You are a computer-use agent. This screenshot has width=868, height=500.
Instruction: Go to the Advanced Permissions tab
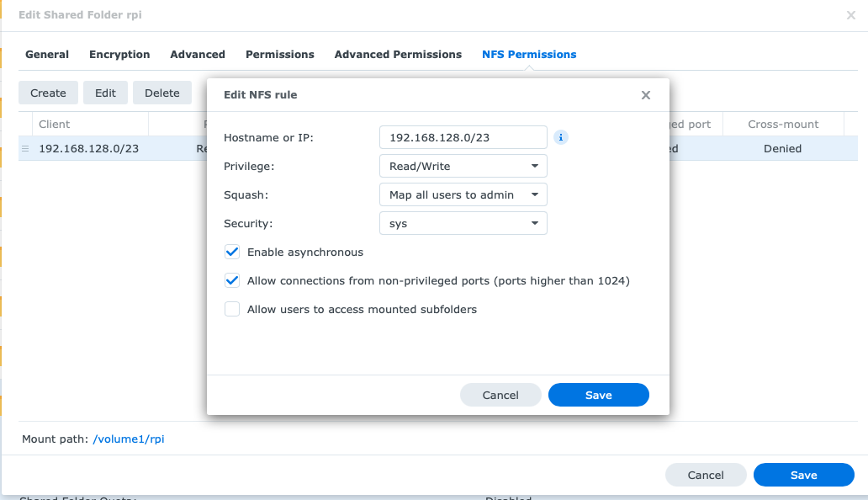[x=398, y=54]
